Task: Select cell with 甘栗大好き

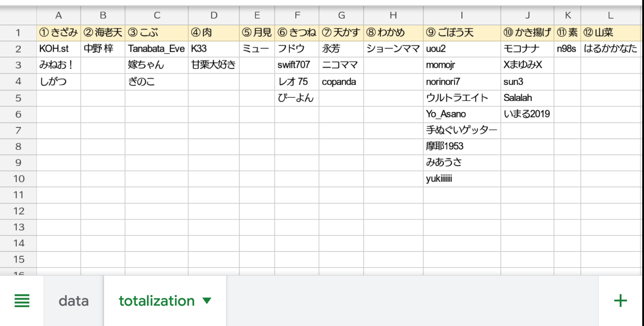Action: click(213, 65)
